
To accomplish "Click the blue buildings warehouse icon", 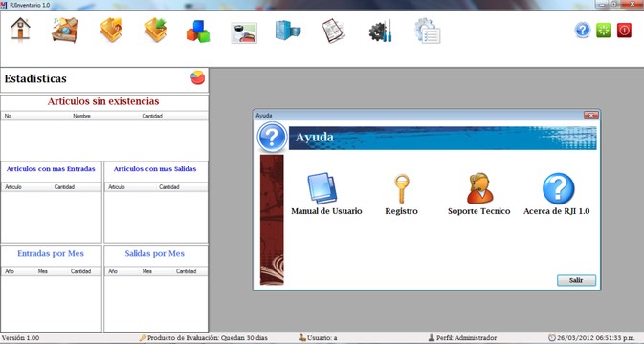I will [x=288, y=31].
